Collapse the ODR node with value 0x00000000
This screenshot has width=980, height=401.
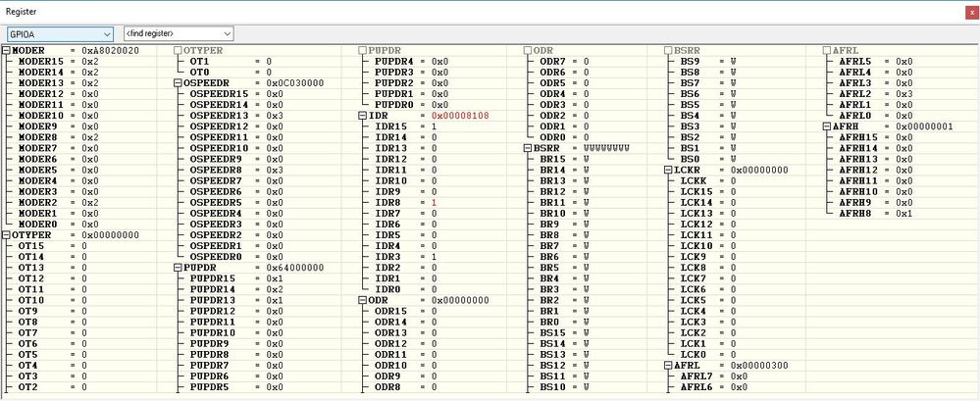[x=363, y=300]
